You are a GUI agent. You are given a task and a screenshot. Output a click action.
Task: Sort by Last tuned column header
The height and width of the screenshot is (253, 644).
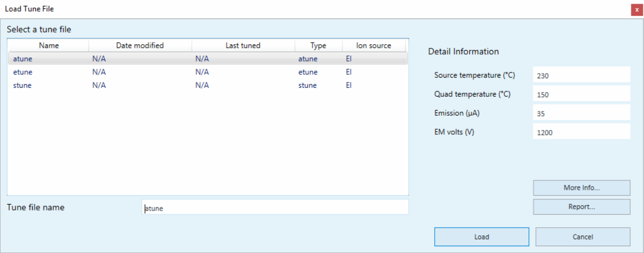[x=243, y=46]
